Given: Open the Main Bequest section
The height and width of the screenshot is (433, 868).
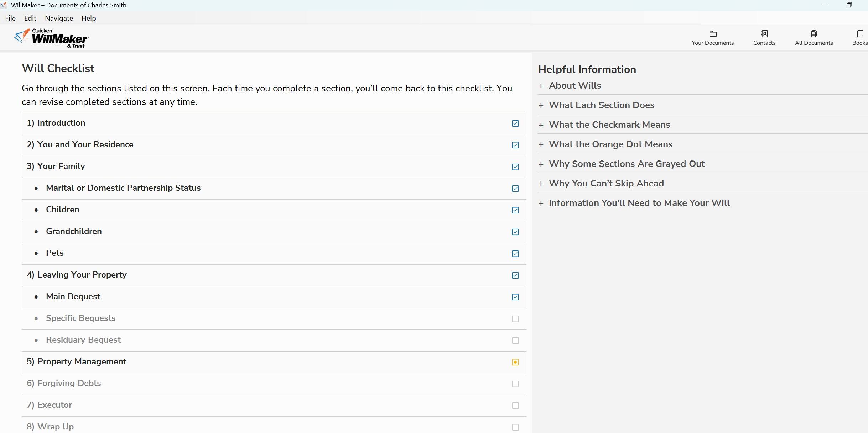Looking at the screenshot, I should click(73, 297).
